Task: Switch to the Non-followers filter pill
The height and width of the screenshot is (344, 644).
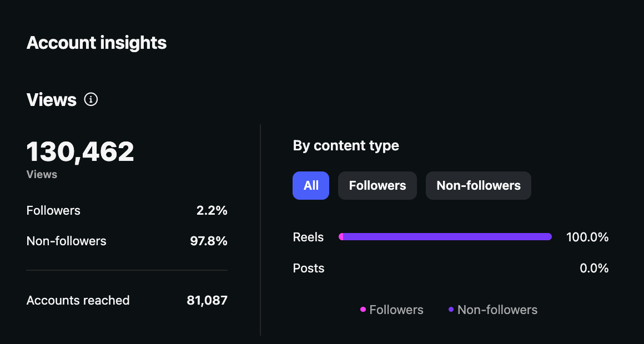Action: [x=479, y=185]
